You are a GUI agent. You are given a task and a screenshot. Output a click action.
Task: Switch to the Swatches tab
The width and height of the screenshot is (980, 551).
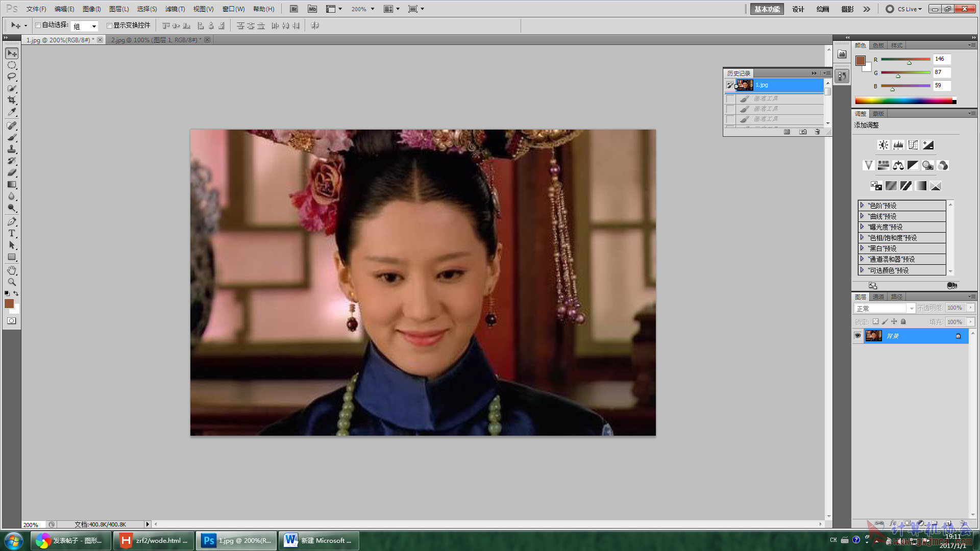coord(878,45)
